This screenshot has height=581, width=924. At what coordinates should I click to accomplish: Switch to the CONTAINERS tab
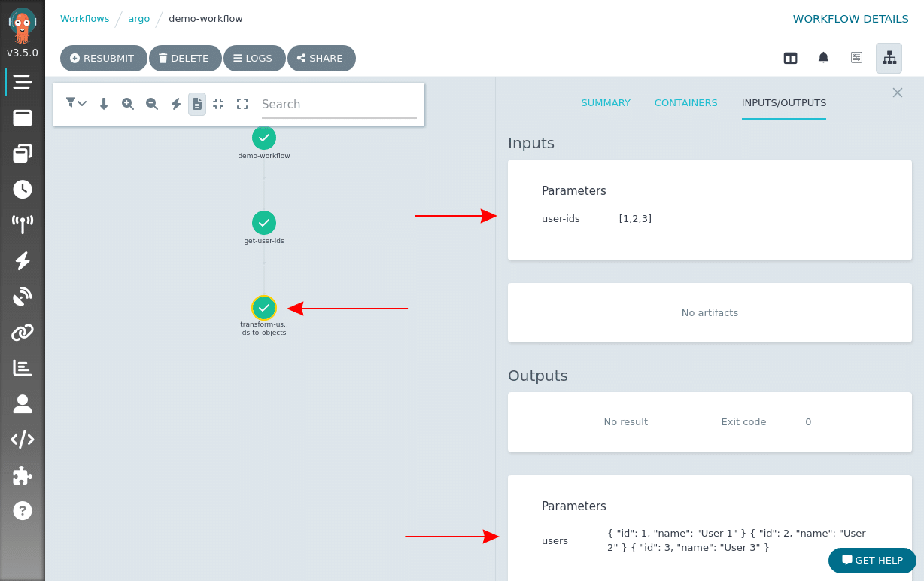[x=685, y=102]
